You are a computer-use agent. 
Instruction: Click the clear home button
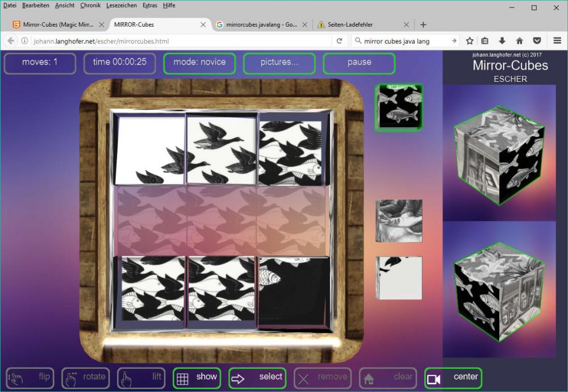pos(388,378)
